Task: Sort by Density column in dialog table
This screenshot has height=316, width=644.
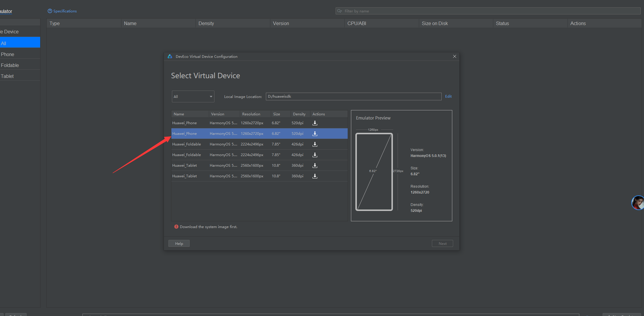Action: click(300, 114)
